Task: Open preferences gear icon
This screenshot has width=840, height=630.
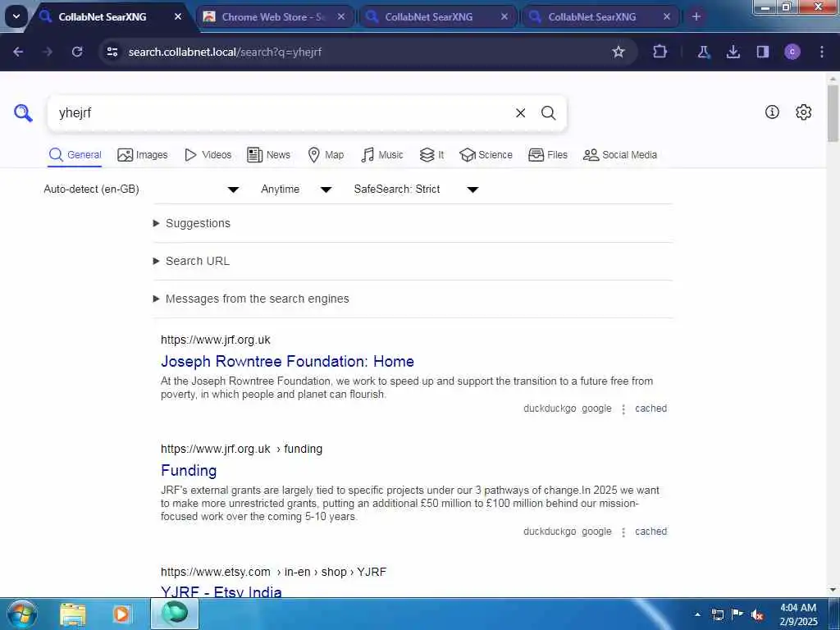Action: [804, 112]
